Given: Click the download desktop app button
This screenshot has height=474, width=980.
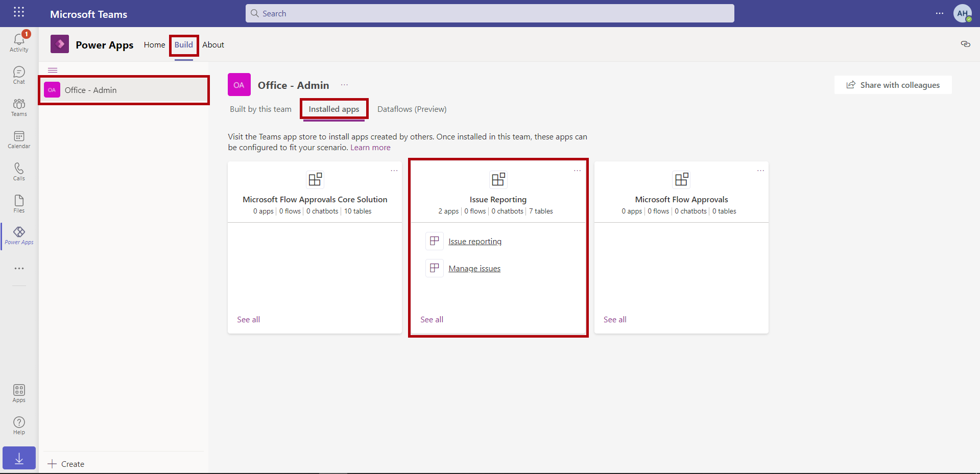Looking at the screenshot, I should coord(19,458).
